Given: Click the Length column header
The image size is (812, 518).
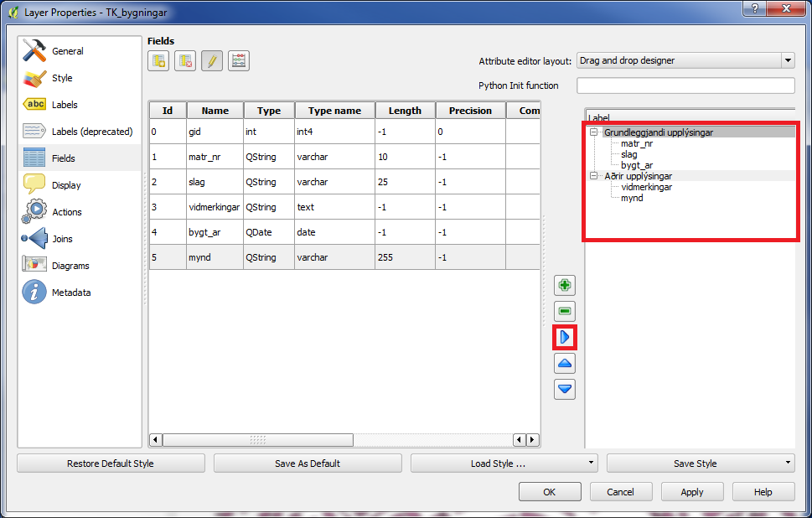Looking at the screenshot, I should point(405,111).
